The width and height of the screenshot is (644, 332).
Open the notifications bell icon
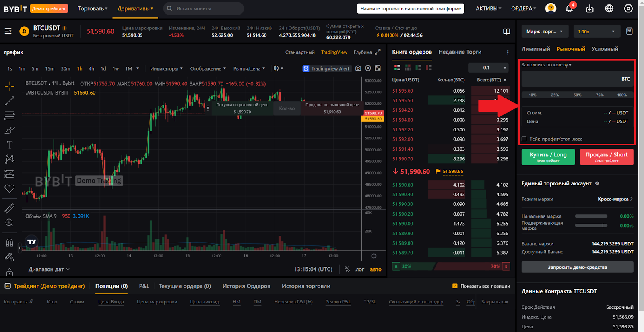[569, 8]
